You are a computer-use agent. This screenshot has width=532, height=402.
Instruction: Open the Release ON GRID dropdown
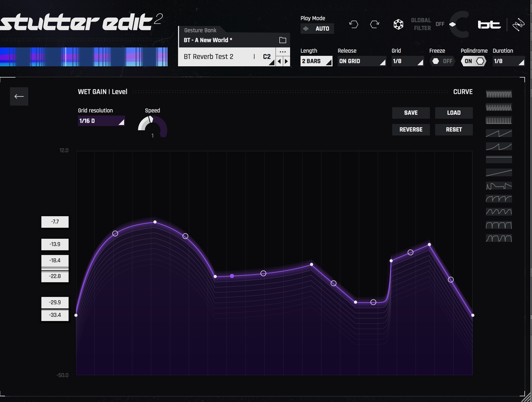(x=362, y=61)
